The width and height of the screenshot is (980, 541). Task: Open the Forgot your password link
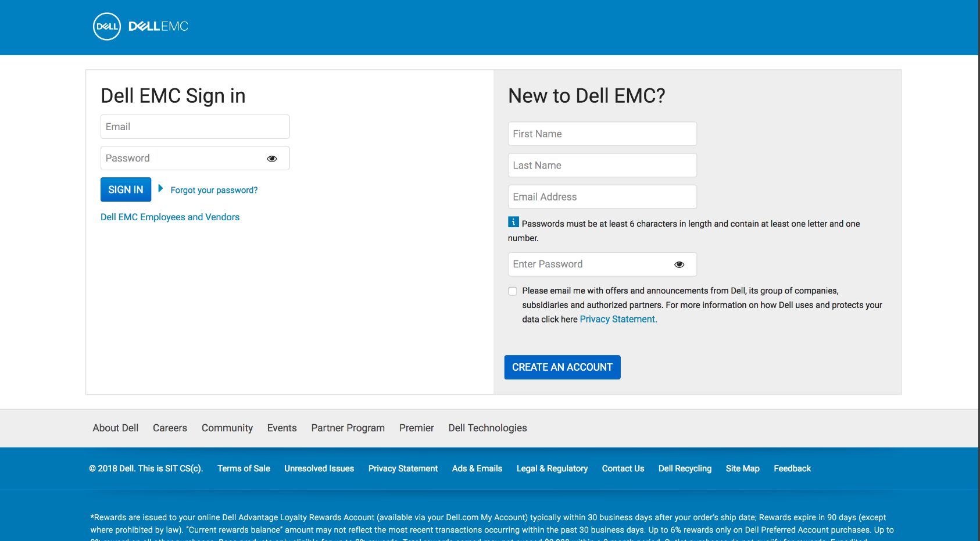(214, 189)
